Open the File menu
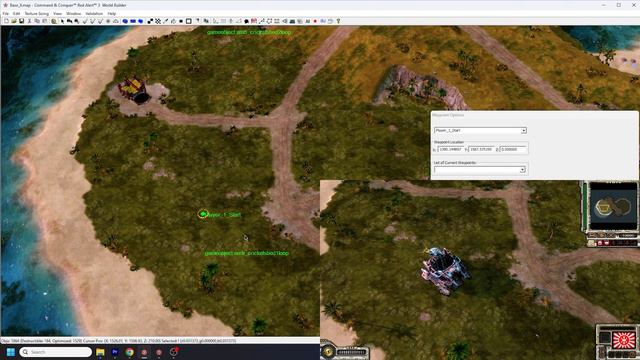The image size is (640, 360). tap(6, 13)
